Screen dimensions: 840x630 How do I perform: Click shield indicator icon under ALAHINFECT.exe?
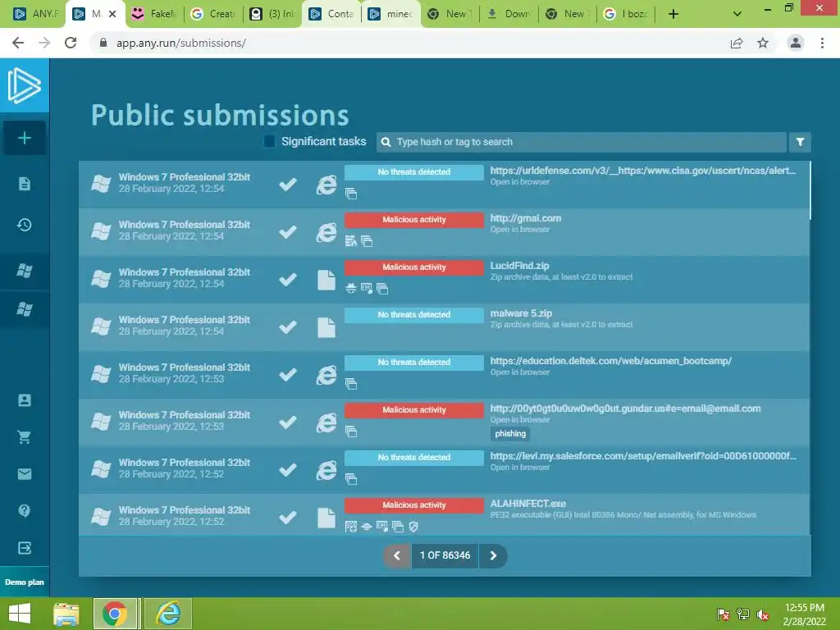pyautogui.click(x=413, y=527)
